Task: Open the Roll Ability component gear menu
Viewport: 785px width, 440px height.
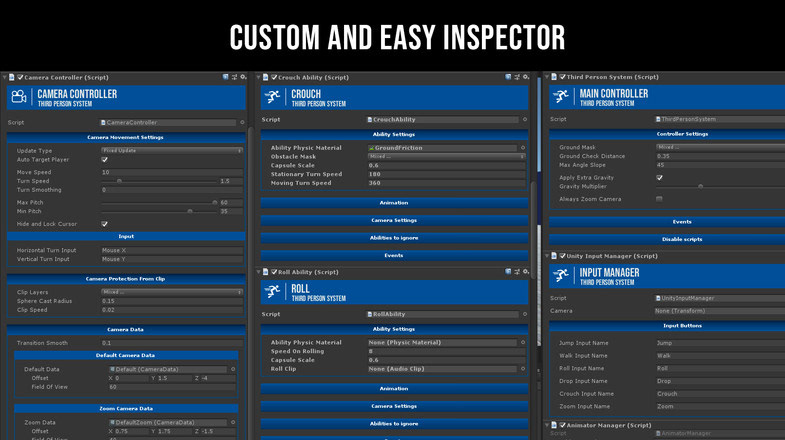Action: click(x=526, y=272)
